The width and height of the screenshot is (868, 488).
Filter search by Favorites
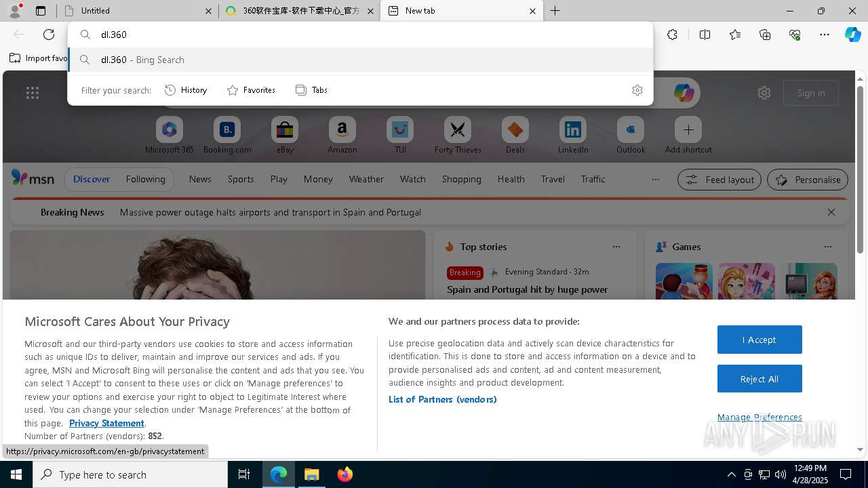click(x=251, y=90)
